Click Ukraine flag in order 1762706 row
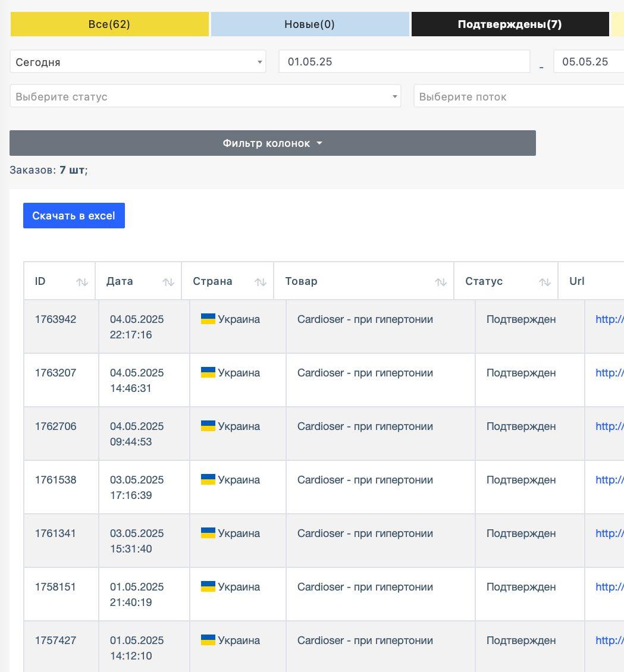Viewport: 624px width, 672px height. [208, 426]
